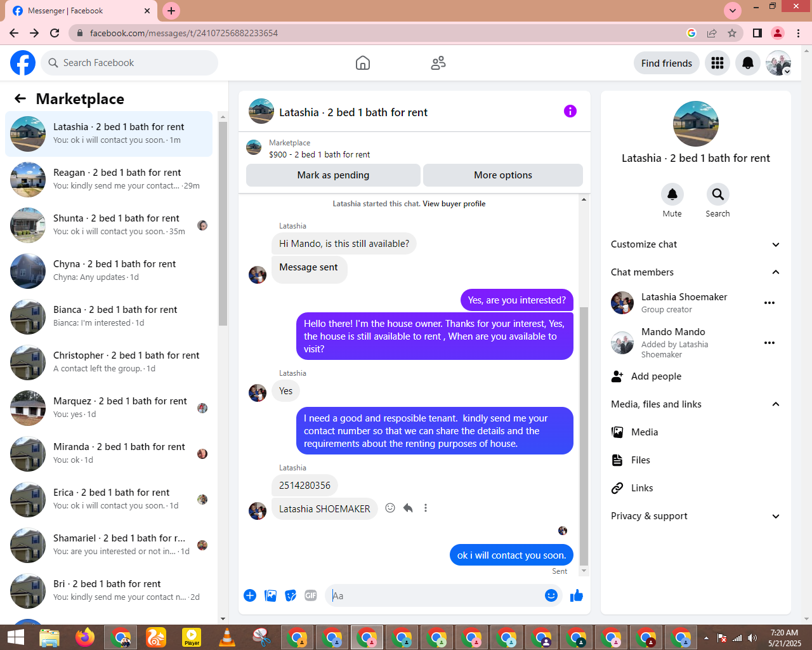The width and height of the screenshot is (812, 650).
Task: Open the Shunta 2 bed 1 bath conversation
Action: click(x=108, y=225)
